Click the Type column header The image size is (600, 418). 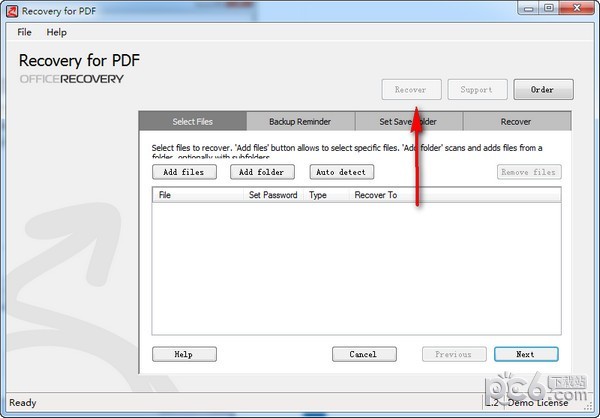click(326, 195)
